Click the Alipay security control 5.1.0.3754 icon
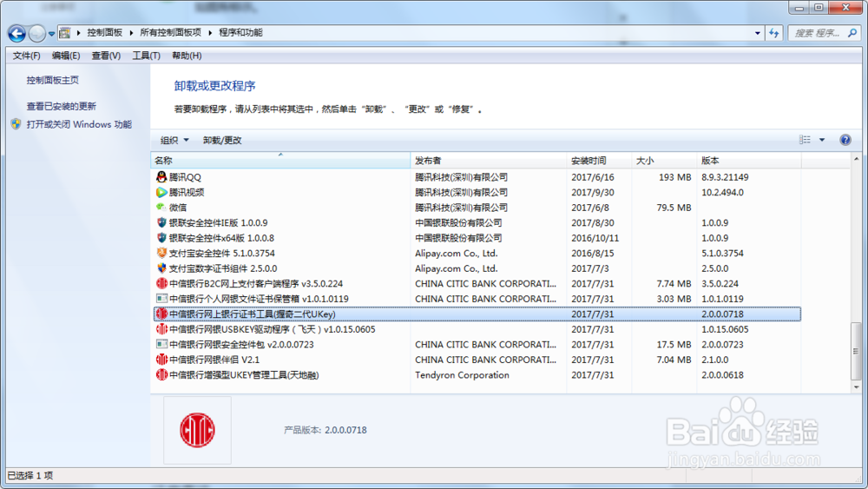 161,253
